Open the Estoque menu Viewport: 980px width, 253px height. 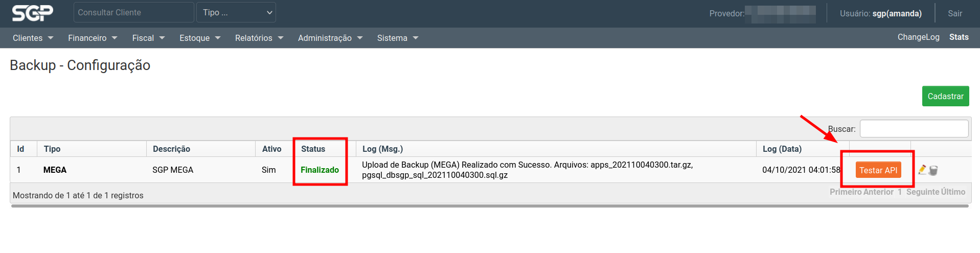[x=200, y=38]
